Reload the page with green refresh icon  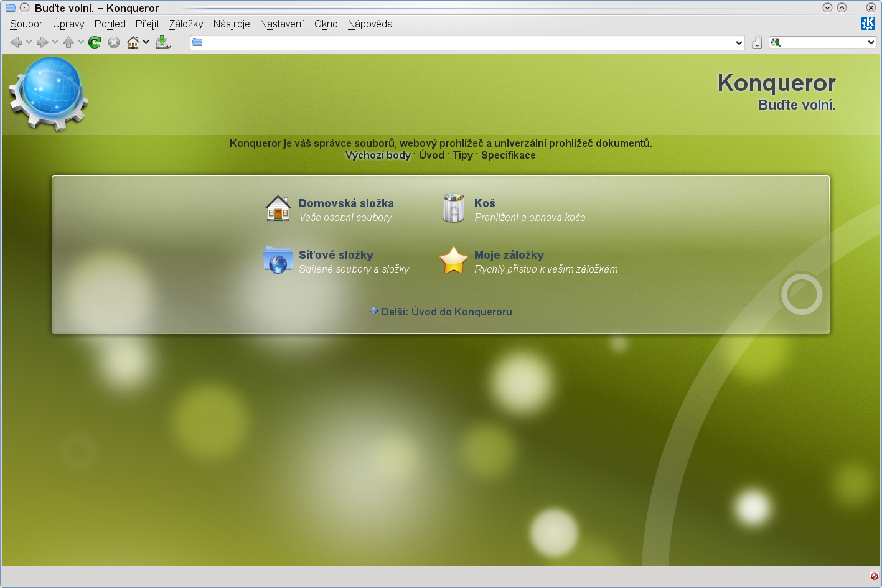pyautogui.click(x=95, y=42)
